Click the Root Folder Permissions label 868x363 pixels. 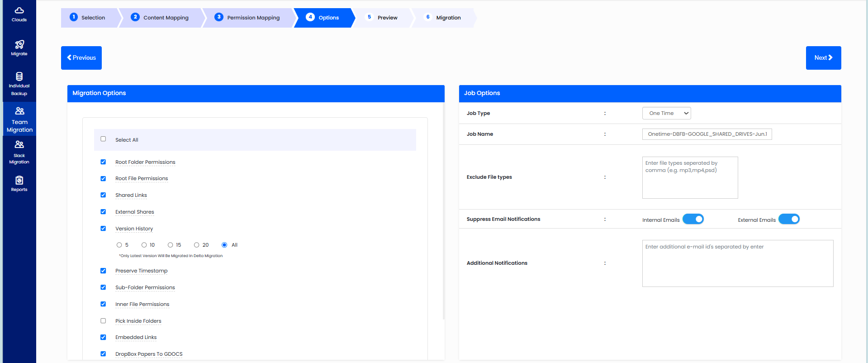145,162
